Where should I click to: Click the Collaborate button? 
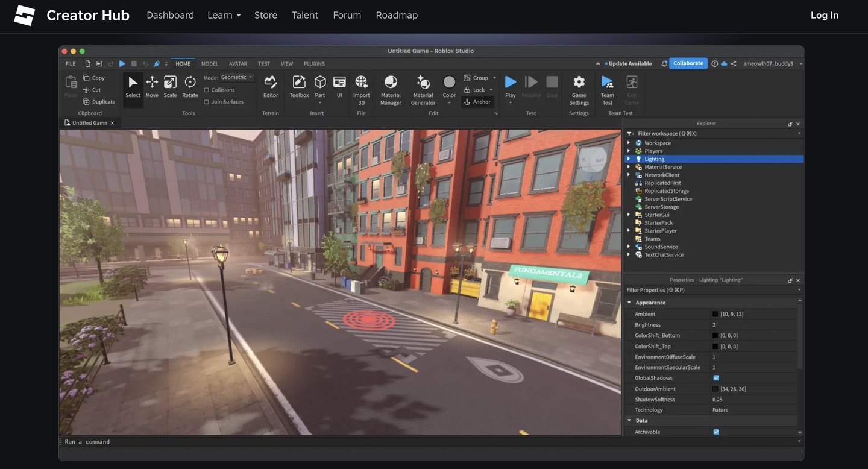[x=688, y=63]
